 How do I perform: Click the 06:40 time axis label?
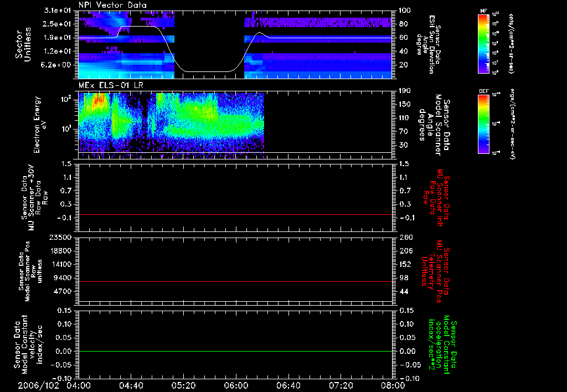click(x=288, y=385)
